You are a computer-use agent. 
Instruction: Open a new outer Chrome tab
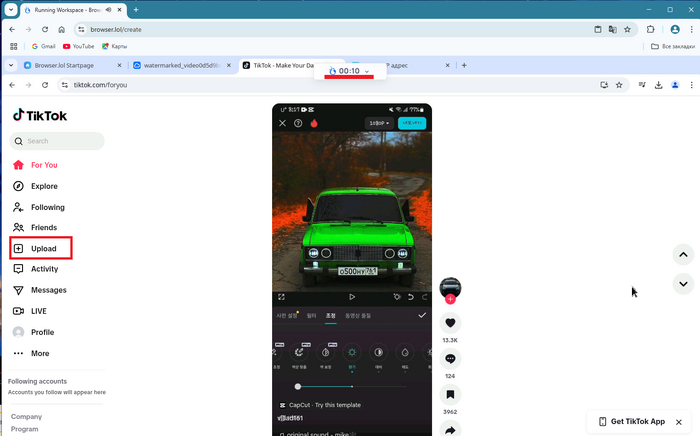pos(136,10)
